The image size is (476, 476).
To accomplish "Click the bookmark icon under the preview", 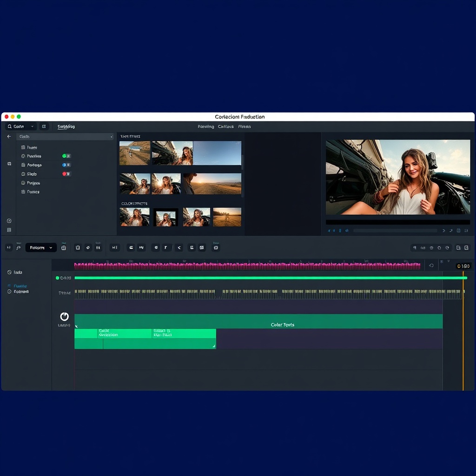I will click(x=458, y=231).
